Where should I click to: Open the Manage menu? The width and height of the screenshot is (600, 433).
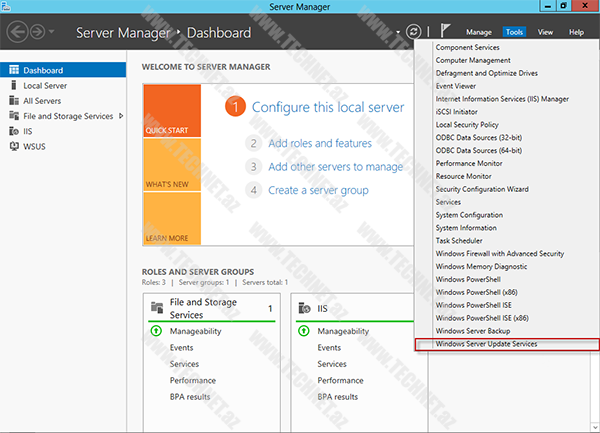478,32
